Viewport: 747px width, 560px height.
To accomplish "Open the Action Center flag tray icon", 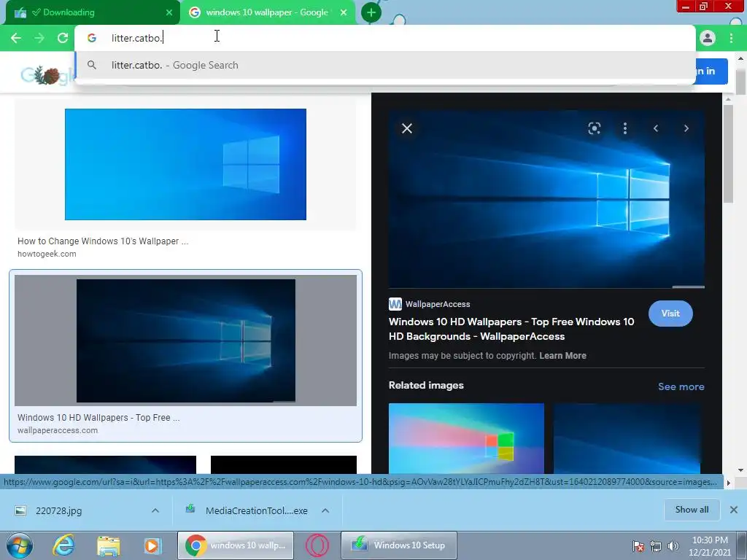I will coord(638,546).
